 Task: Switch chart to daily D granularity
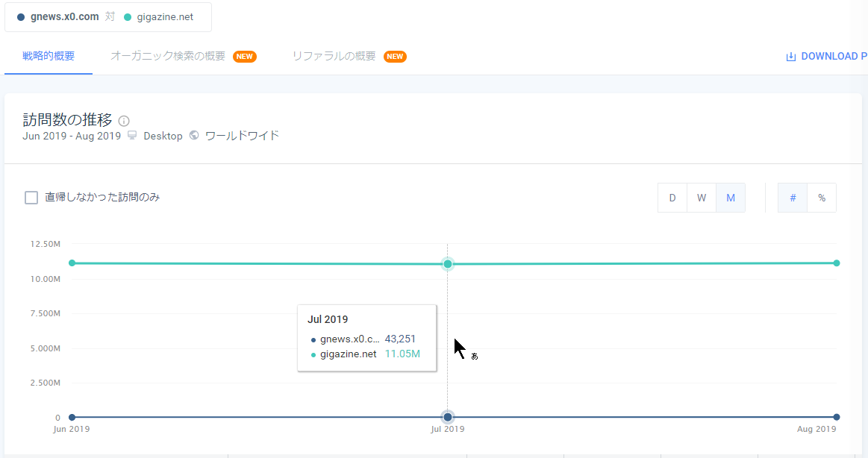[x=672, y=198]
